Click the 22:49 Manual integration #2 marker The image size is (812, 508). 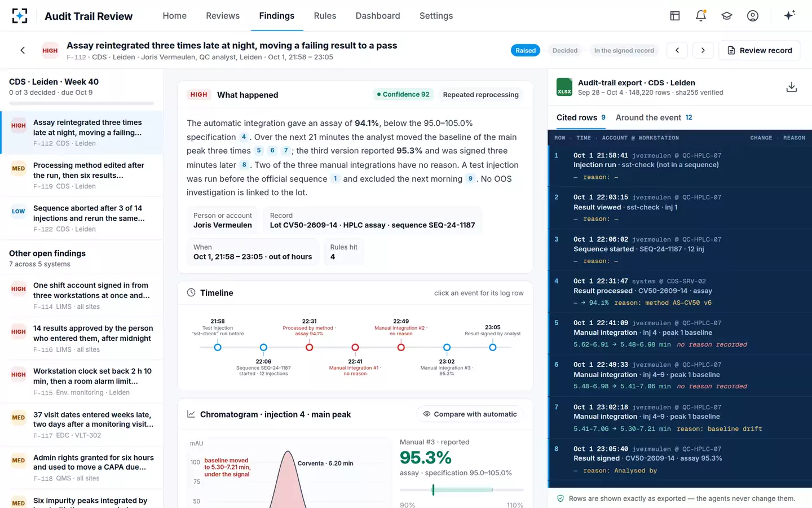(401, 347)
